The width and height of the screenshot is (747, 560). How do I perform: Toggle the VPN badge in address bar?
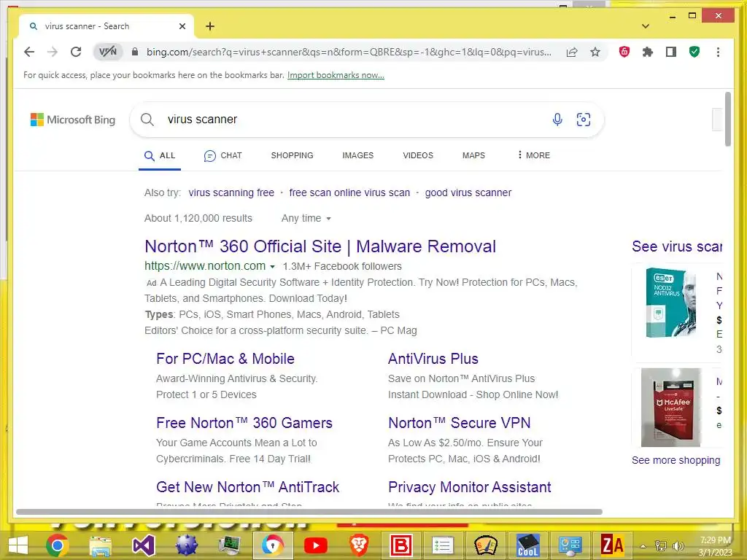(x=108, y=52)
